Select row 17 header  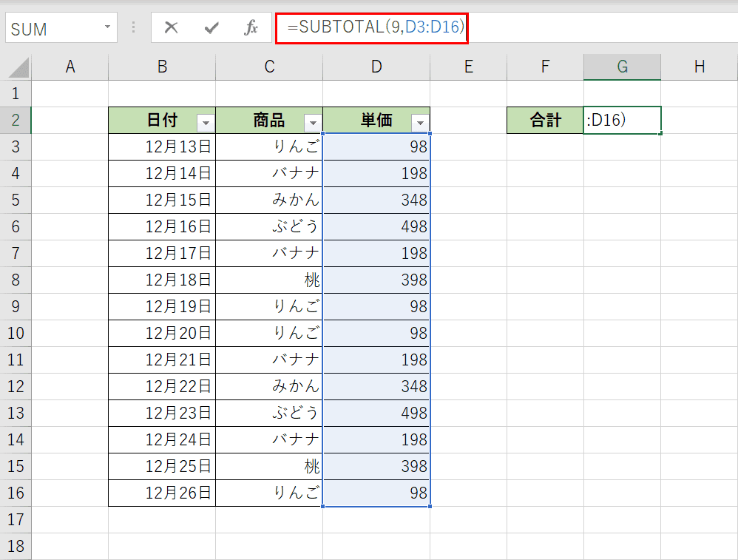tap(16, 519)
